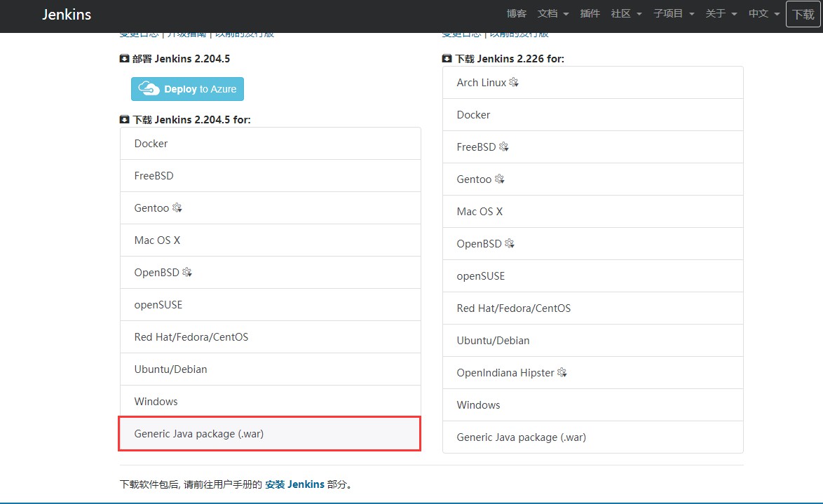The height and width of the screenshot is (504, 823).
Task: Click the gear icon beside FreeBSD under Jenkins 2.226
Action: [504, 147]
